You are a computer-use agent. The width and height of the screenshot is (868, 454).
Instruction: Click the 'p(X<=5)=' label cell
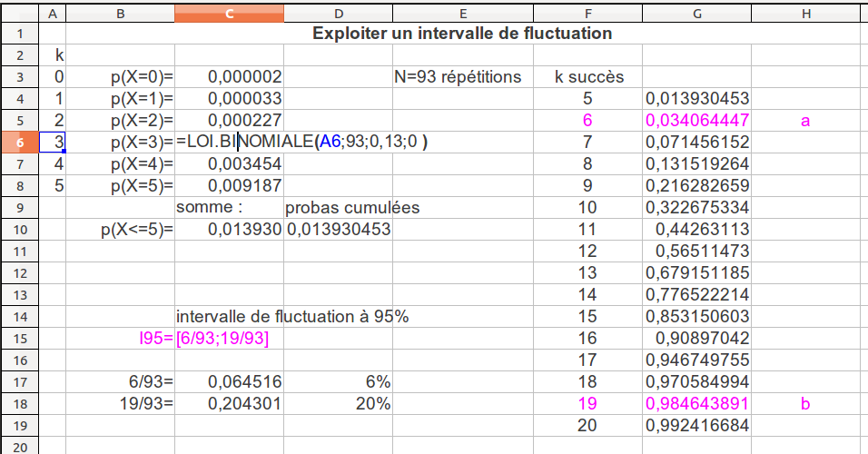[x=136, y=230]
